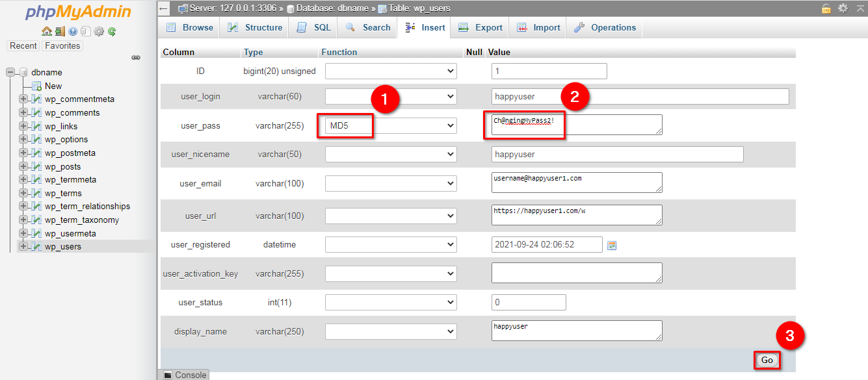Open calendar picker beside user_registered value
This screenshot has width=868, height=380.
coord(611,245)
